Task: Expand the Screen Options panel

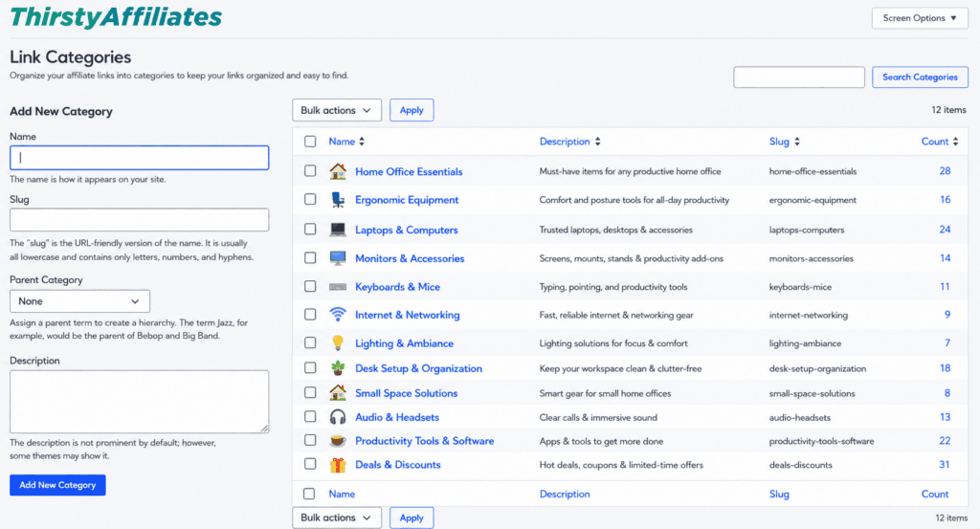Action: [x=920, y=18]
